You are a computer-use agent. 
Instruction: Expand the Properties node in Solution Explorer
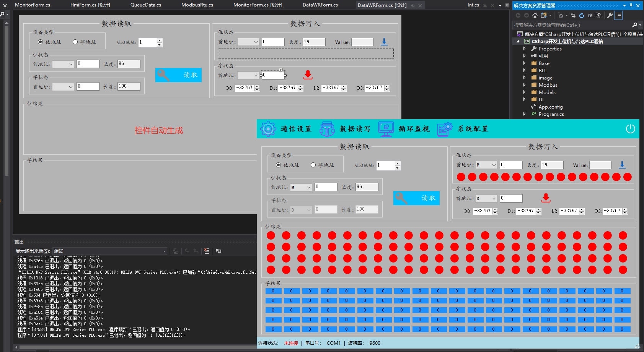click(524, 49)
